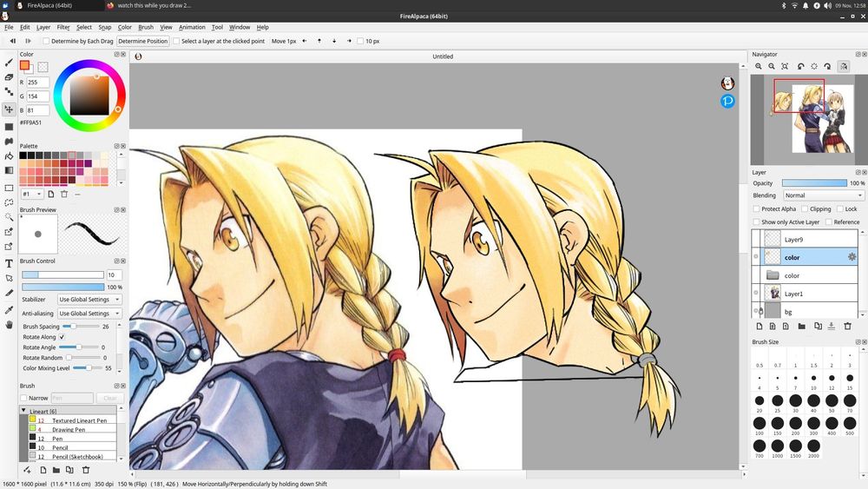This screenshot has height=489, width=868.
Task: Select the Eyedropper tool
Action: click(9, 310)
